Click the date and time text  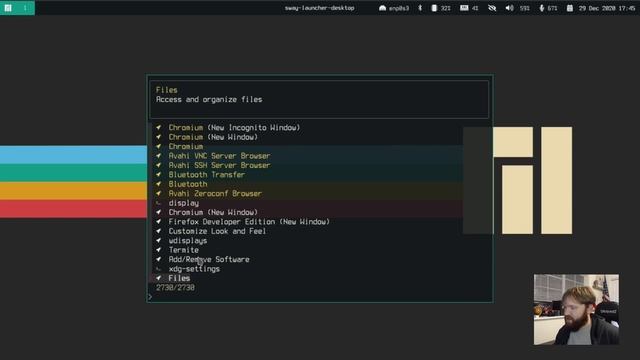pos(607,8)
